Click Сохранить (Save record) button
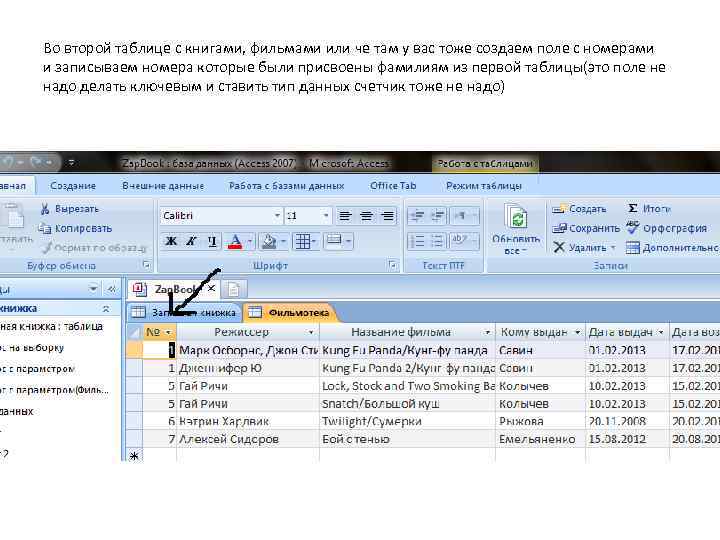 click(586, 228)
